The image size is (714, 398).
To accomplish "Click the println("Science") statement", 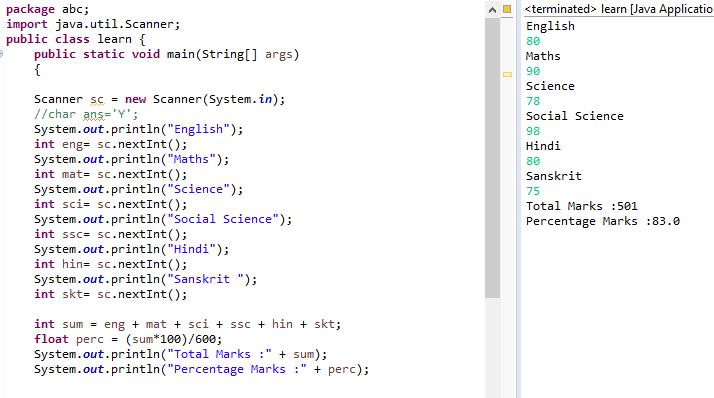I will [138, 189].
